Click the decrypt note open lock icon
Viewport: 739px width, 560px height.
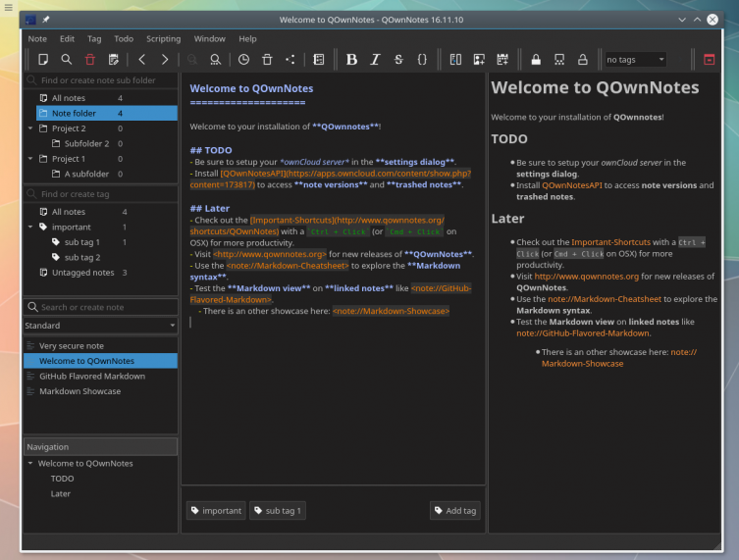click(583, 60)
